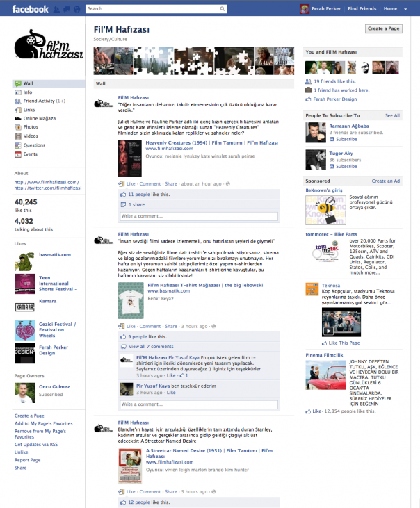Write a comment on Heavenly Creatures post
The width and height of the screenshot is (420, 508).
pos(199,216)
